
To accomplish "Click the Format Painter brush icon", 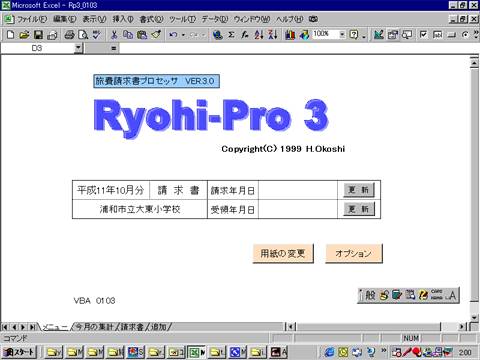I will pyautogui.click(x=156, y=35).
